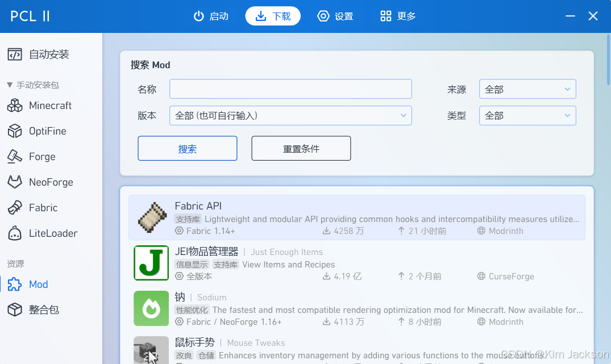This screenshot has width=611, height=364.
Task: Click the Modrinth globe icon on Fabric API
Action: (x=481, y=231)
